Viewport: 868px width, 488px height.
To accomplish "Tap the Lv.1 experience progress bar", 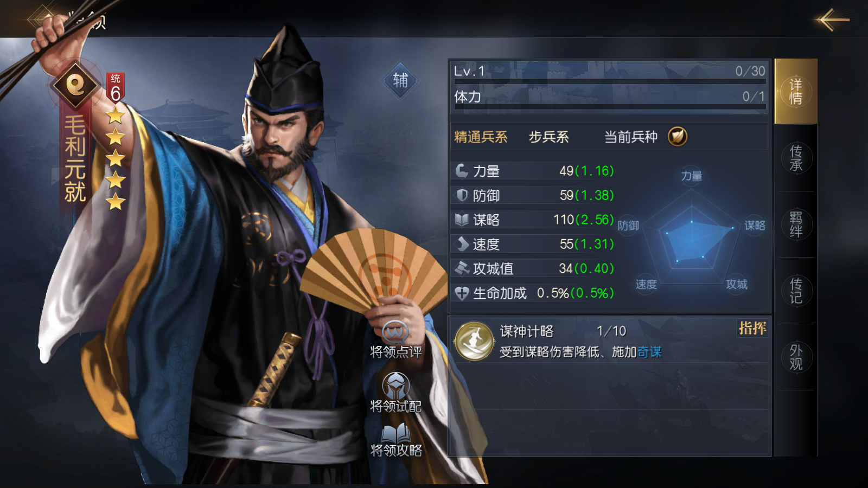I will click(x=610, y=81).
